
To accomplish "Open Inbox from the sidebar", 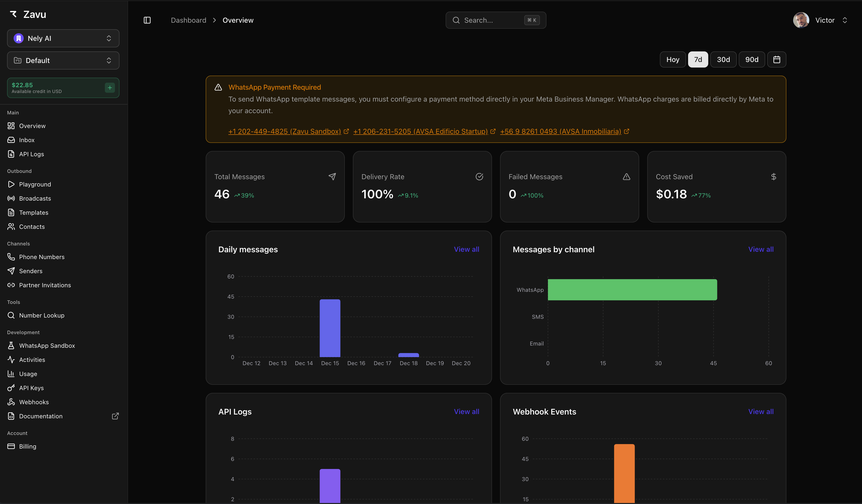I will coord(27,140).
